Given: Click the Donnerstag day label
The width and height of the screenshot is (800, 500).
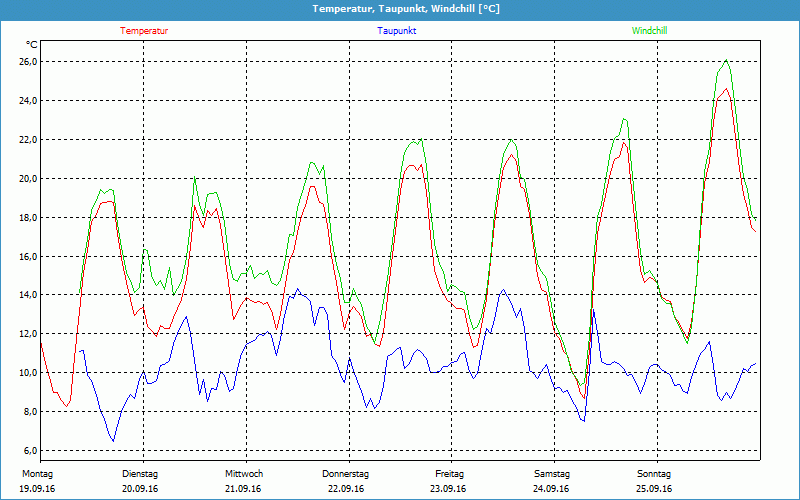Looking at the screenshot, I should pyautogui.click(x=345, y=474).
